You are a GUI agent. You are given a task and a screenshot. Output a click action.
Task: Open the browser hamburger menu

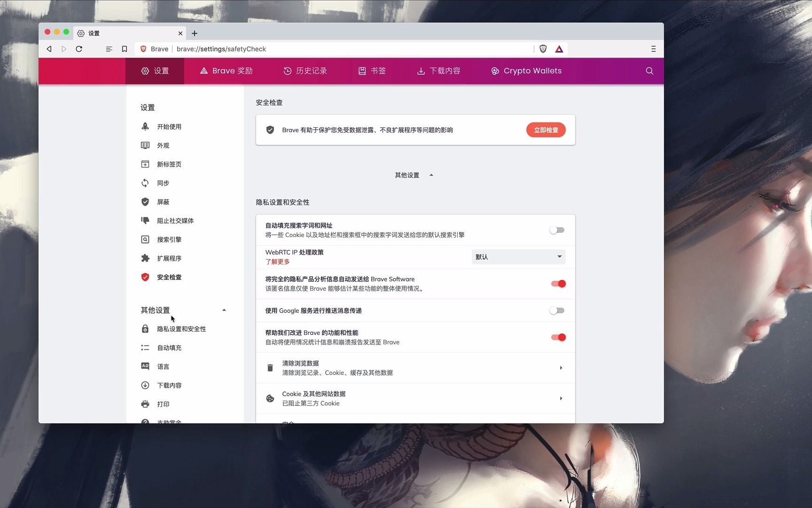(653, 49)
